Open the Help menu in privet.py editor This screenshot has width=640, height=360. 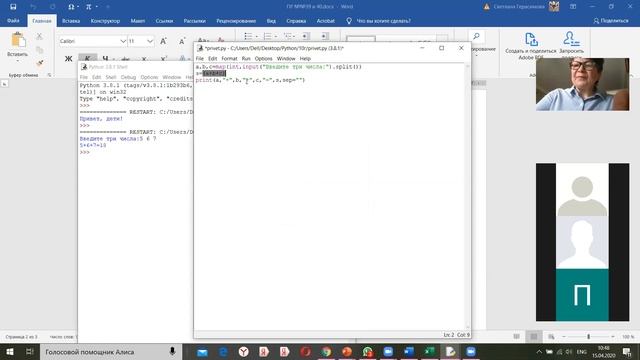pyautogui.click(x=305, y=59)
